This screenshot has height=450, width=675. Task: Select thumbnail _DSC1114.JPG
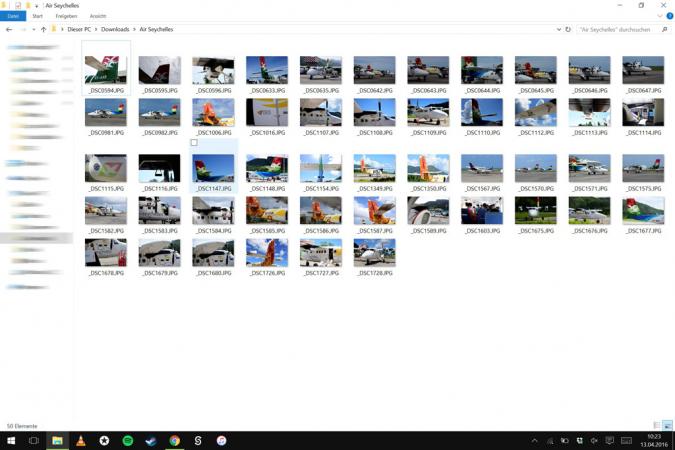click(x=643, y=112)
